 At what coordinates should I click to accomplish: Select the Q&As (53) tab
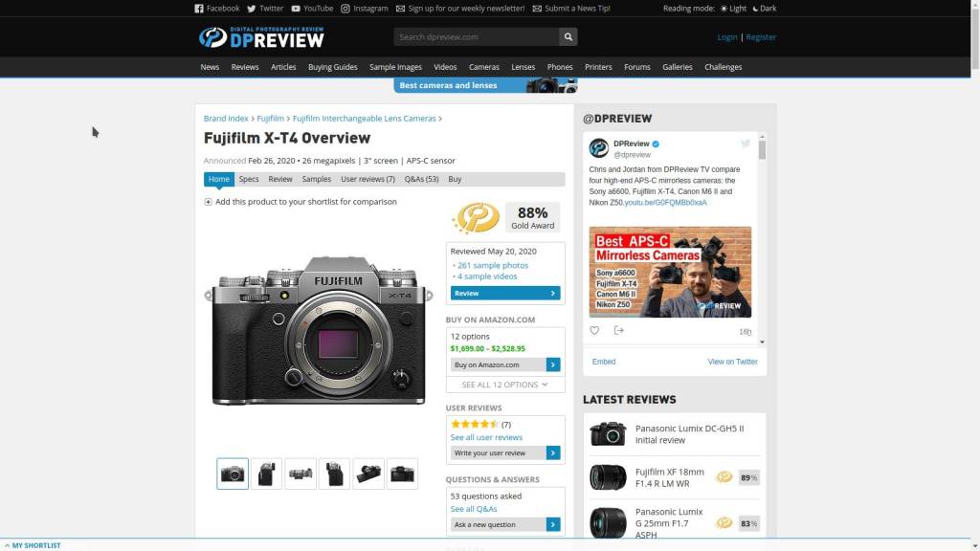[x=421, y=179]
